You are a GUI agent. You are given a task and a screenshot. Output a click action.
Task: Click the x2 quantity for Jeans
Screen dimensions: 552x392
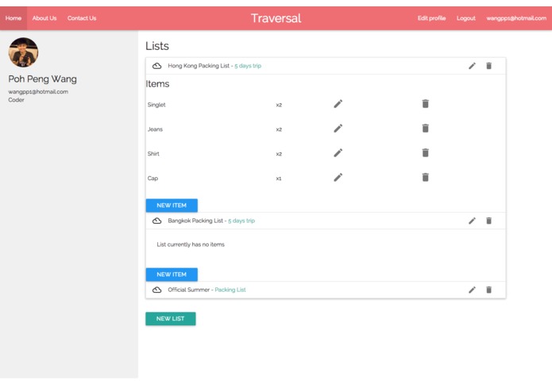[279, 129]
